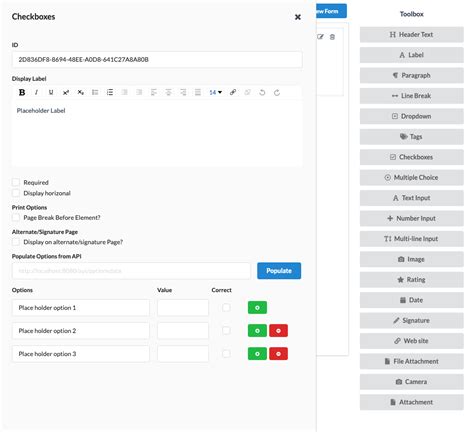Viewport: 474px width, 432px height.
Task: Open the font size 14 dropdown
Action: pos(215,92)
